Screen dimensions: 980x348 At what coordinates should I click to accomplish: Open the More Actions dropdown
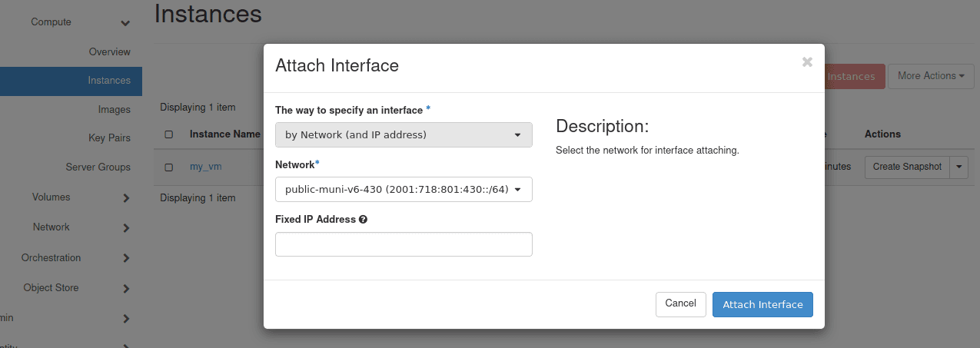(x=931, y=76)
